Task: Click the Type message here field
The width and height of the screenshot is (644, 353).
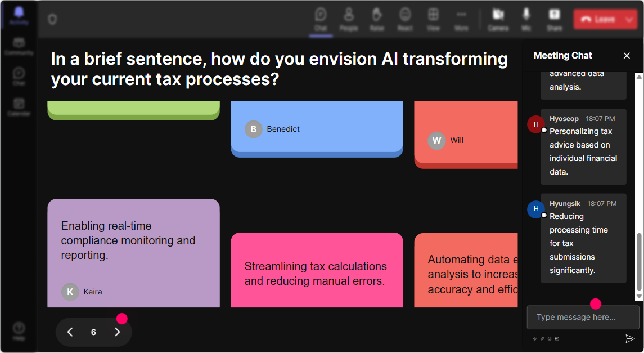Action: pyautogui.click(x=583, y=317)
